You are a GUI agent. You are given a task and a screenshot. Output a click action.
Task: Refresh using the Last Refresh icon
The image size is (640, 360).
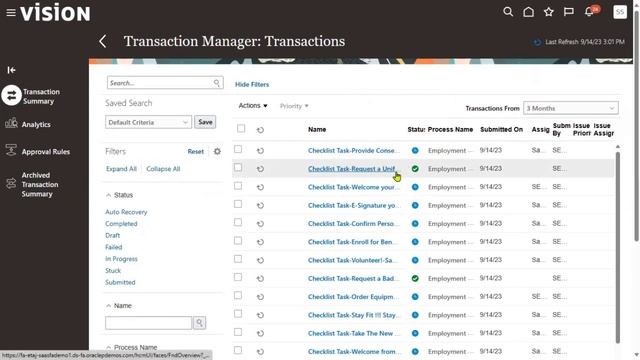point(537,42)
